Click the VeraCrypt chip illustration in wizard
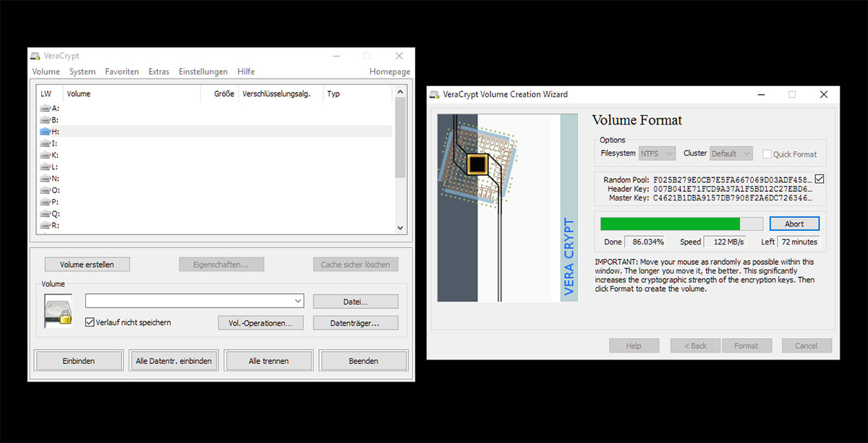Viewport: 868px width, 443px height. click(508, 208)
